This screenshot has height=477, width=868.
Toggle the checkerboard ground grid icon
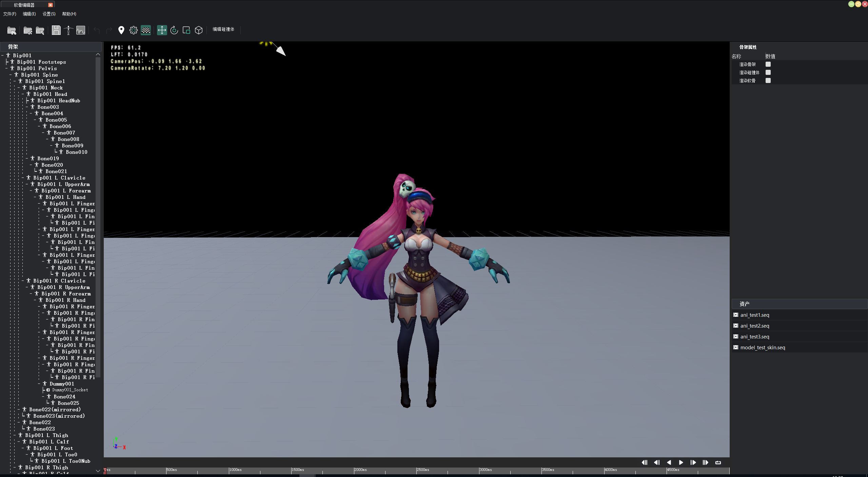click(146, 30)
